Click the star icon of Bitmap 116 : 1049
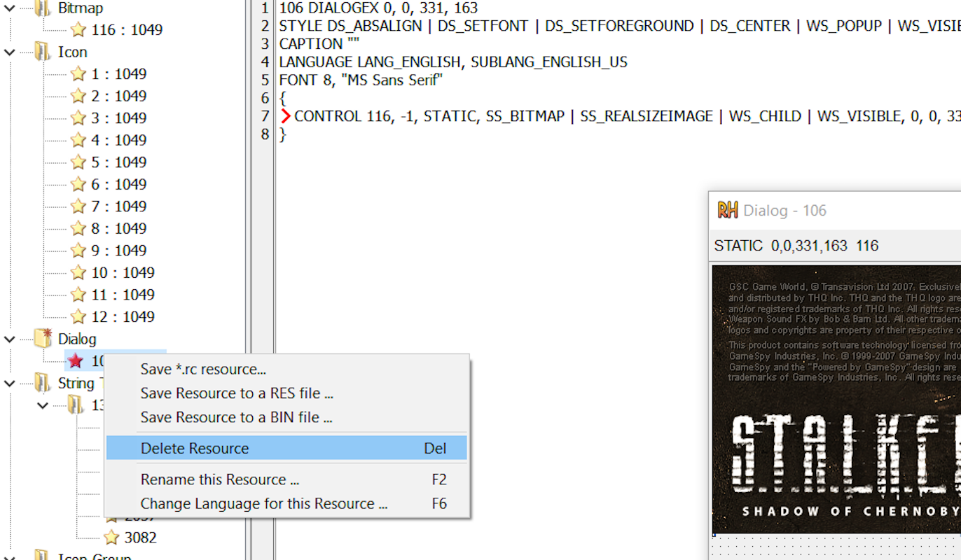This screenshot has width=961, height=560. click(78, 29)
